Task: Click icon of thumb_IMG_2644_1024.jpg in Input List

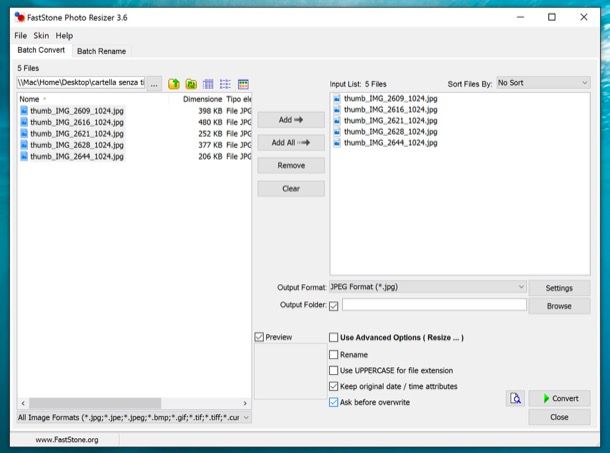Action: [x=337, y=143]
